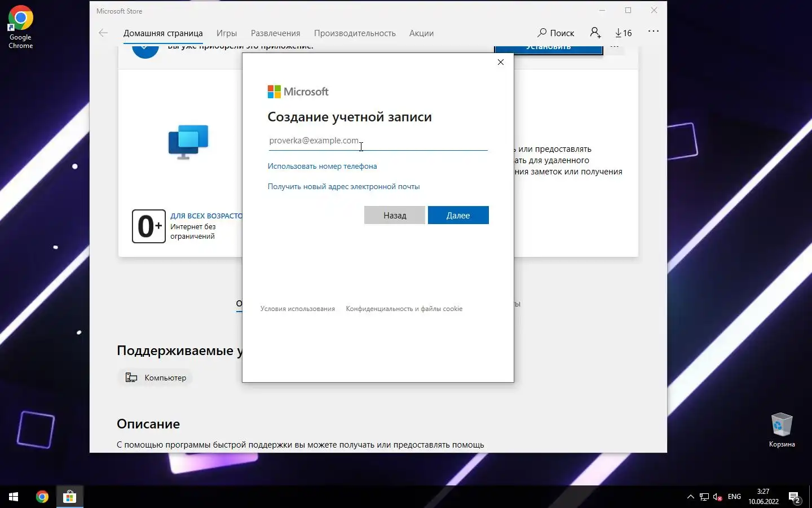Click the Компьютер device chip
The image size is (812, 508).
156,378
